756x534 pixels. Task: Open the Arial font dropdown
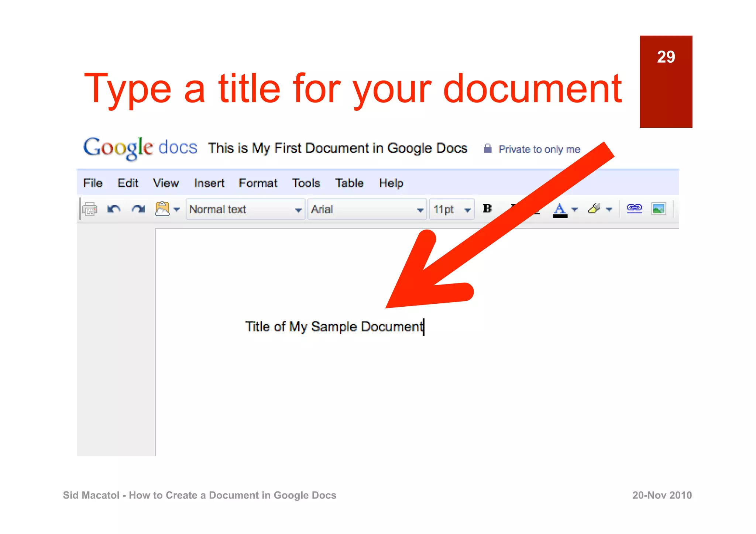pyautogui.click(x=367, y=209)
